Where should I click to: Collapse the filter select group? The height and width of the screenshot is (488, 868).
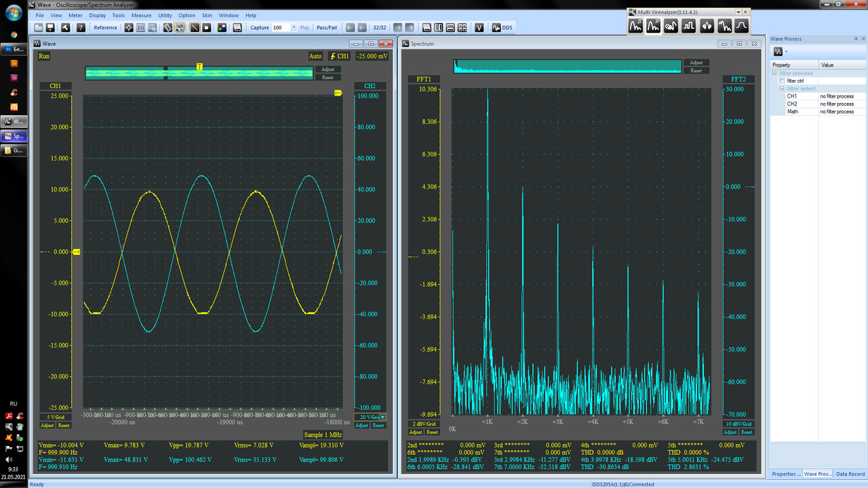coord(782,89)
